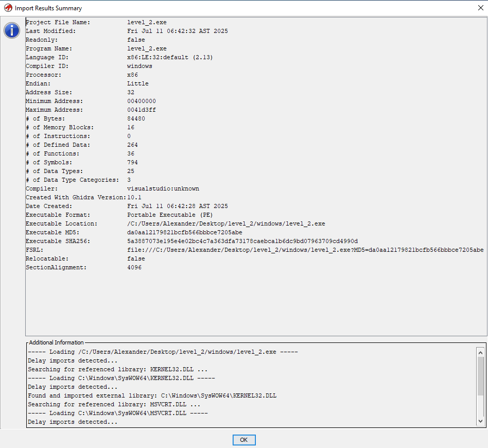488x448 pixels.
Task: Click the Project File Name value level_2.exe
Action: coord(147,22)
